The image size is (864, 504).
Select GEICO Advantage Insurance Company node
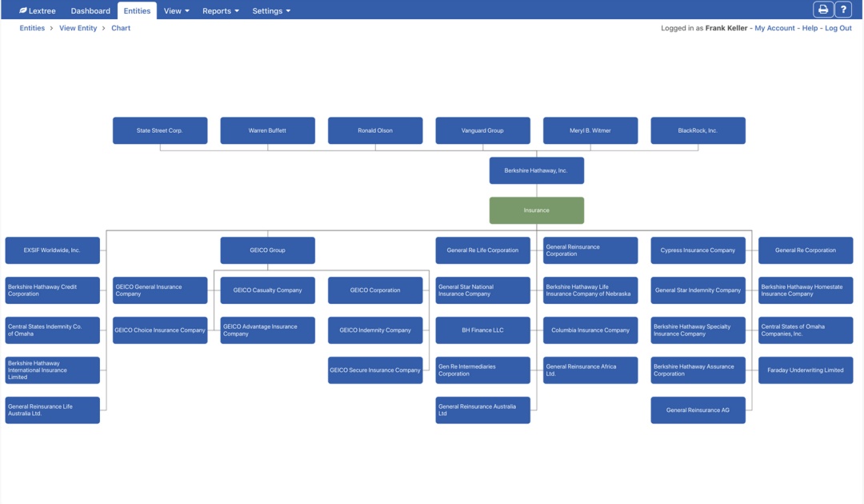coord(267,330)
